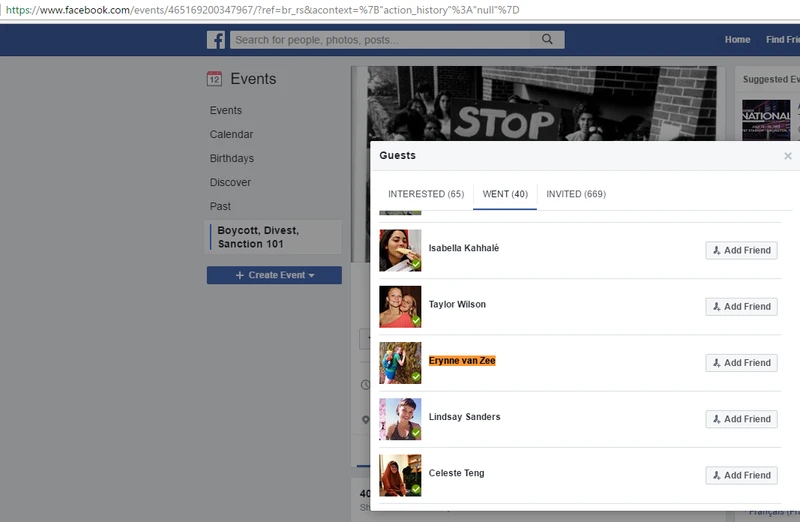Click the Facebook logo icon
The image size is (800, 522).
(216, 40)
